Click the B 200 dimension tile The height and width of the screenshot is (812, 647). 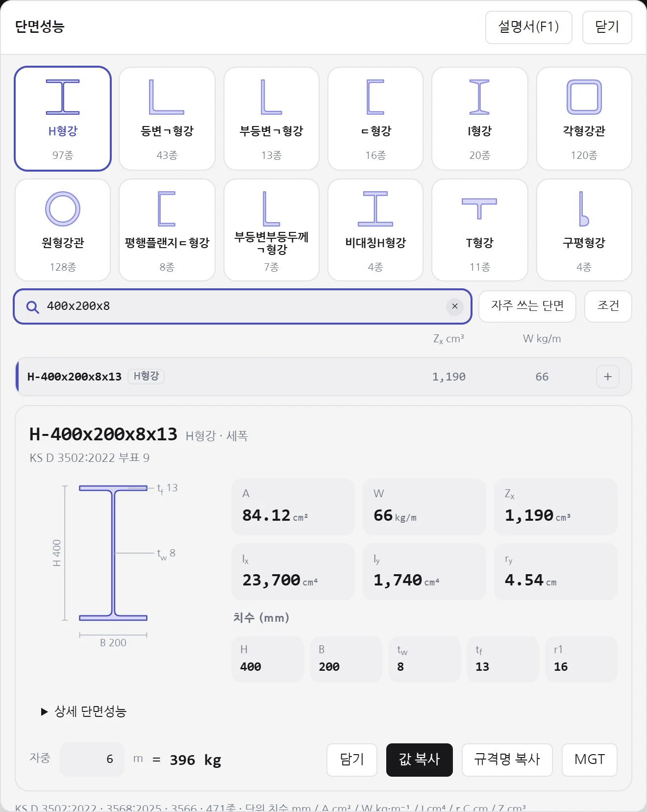click(346, 659)
